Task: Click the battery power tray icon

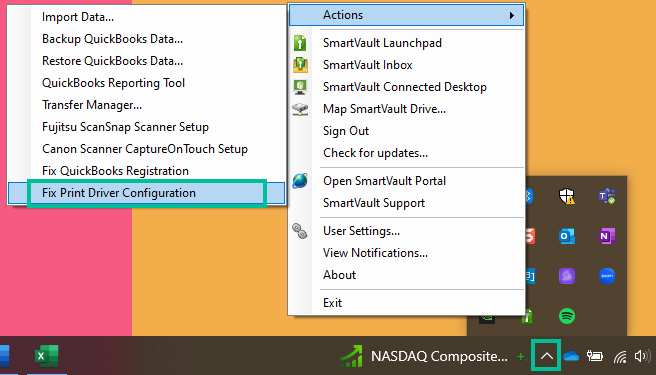Action: [x=594, y=356]
